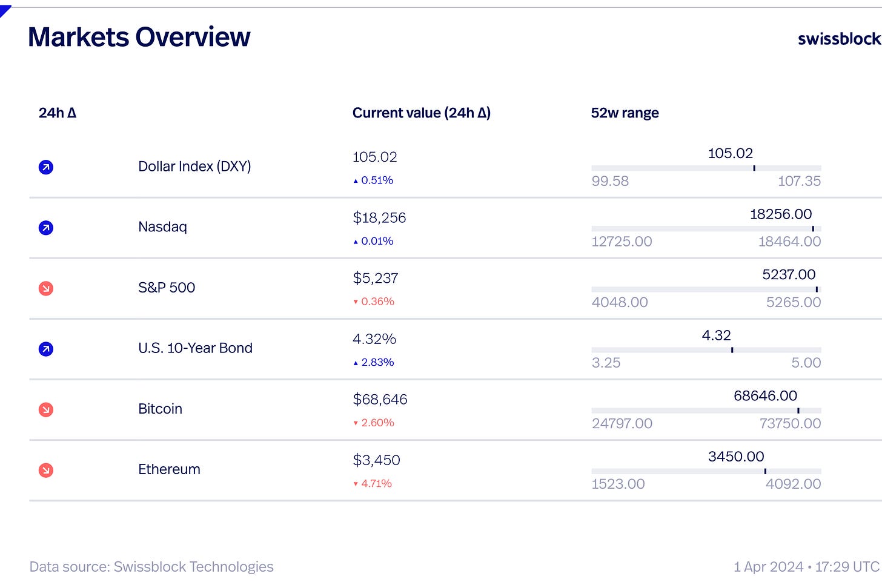Click the up-arrow icon beside U.S. 10-Year Bond

tap(46, 349)
